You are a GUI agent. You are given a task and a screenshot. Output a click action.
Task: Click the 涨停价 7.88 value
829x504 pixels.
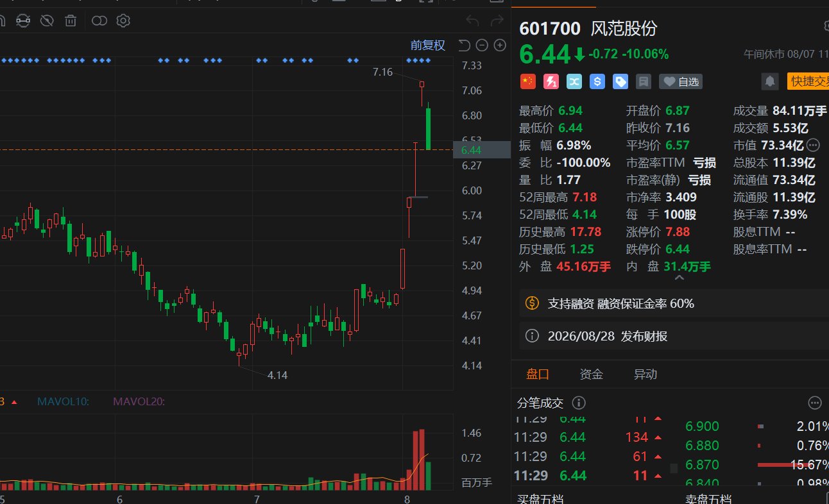pos(676,231)
